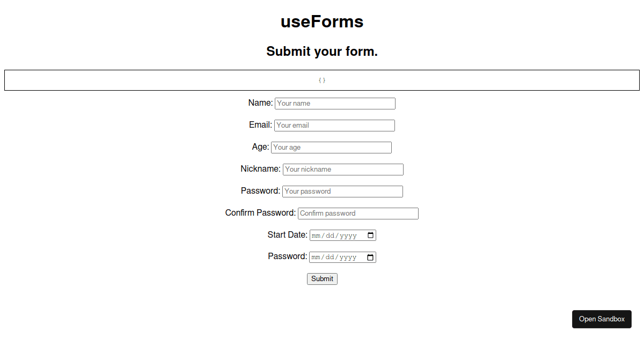Click the Submit button
644x338 pixels.
click(x=322, y=279)
